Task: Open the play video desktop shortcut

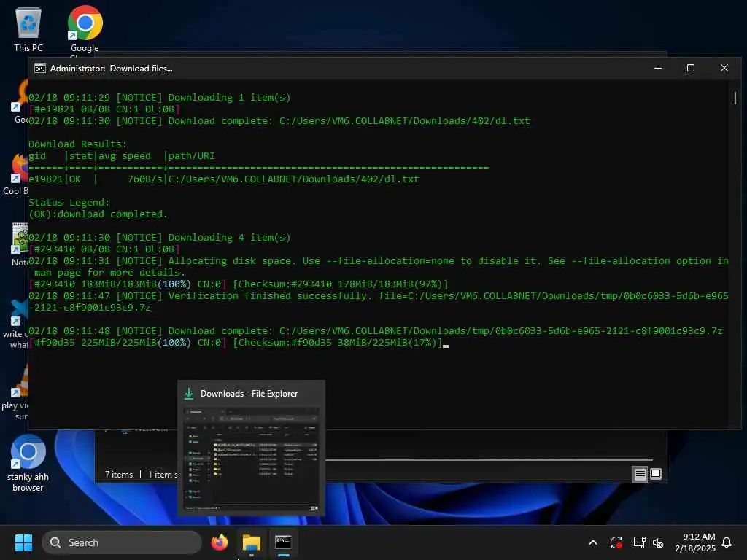Action: 15,393
